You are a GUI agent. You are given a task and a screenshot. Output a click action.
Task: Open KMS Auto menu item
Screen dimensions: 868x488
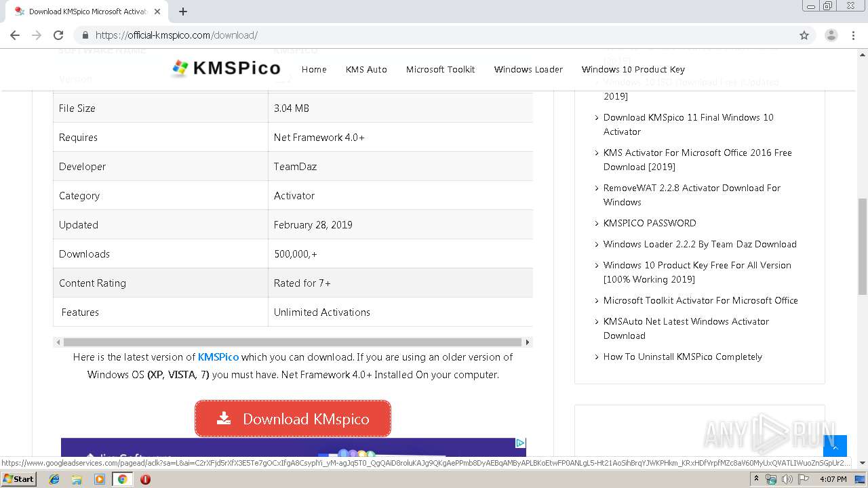(366, 69)
